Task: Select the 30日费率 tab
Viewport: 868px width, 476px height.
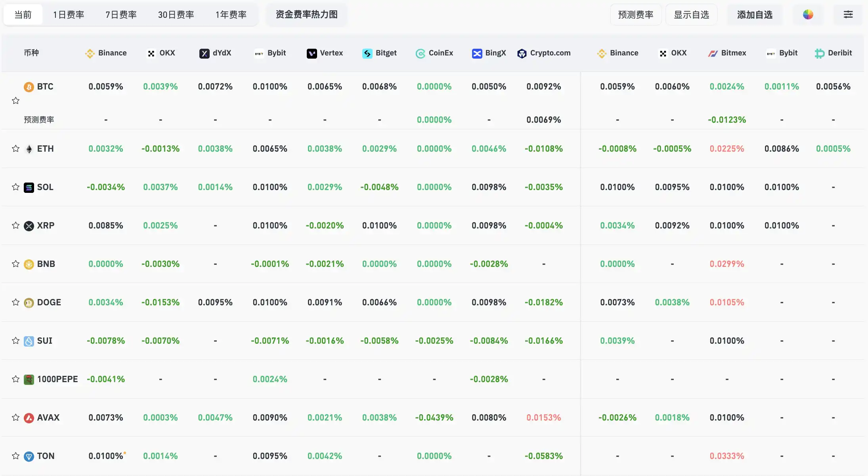Action: [x=176, y=15]
